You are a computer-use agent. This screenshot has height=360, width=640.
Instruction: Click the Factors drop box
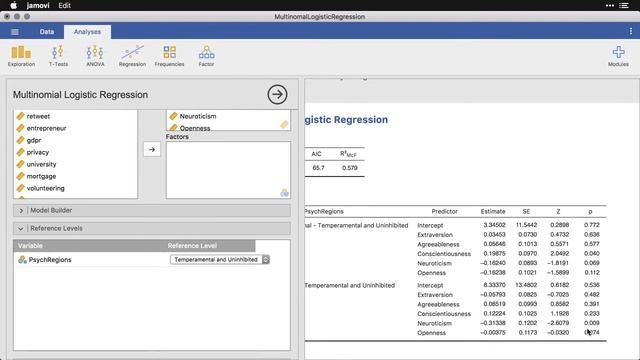pos(228,170)
